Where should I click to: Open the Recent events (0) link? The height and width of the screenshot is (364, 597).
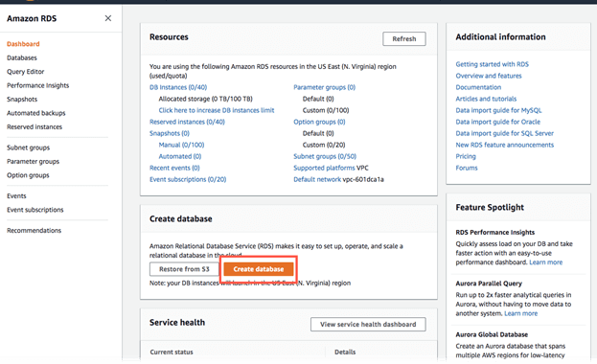coord(174,168)
